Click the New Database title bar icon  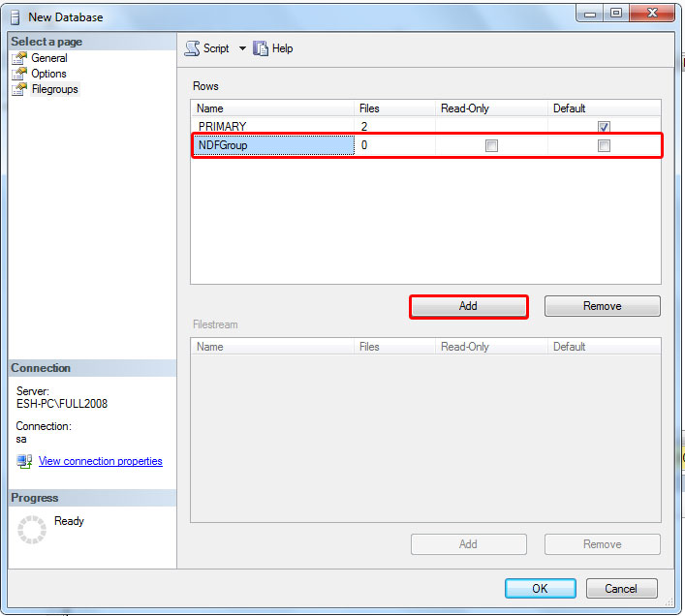pos(15,16)
